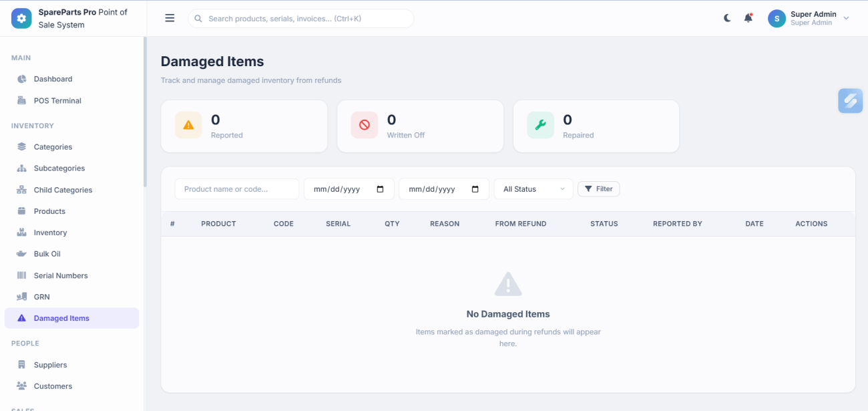Apply filters with the Filter button
The height and width of the screenshot is (411, 868).
pyautogui.click(x=599, y=189)
